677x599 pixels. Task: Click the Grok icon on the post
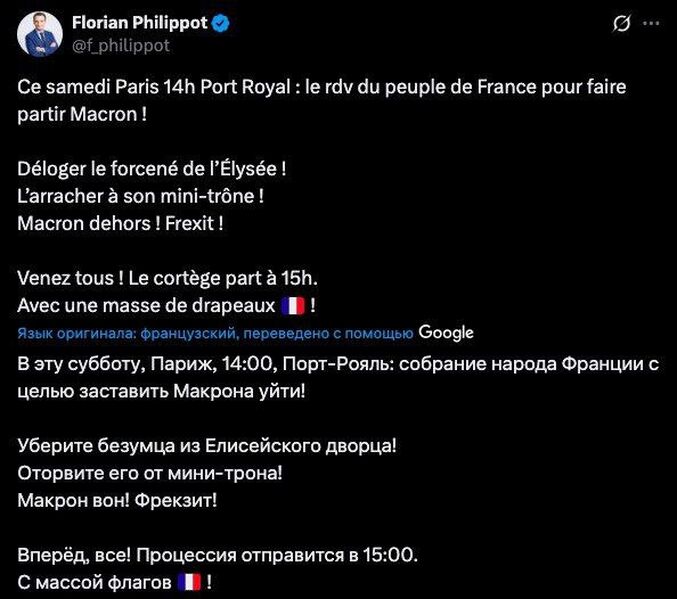621,23
